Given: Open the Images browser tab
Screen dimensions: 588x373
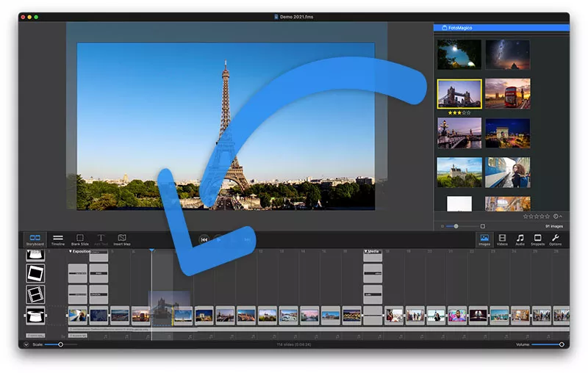Looking at the screenshot, I should point(484,239).
